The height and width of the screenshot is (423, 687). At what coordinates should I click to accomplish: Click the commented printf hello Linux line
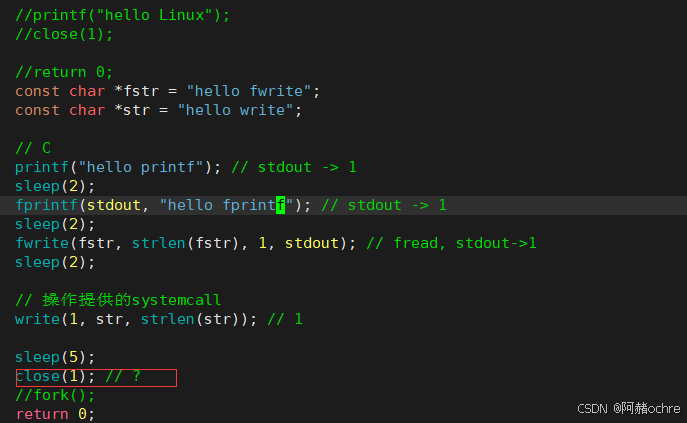pos(122,15)
